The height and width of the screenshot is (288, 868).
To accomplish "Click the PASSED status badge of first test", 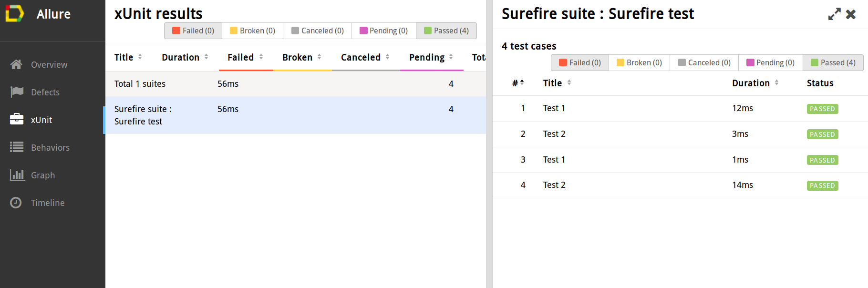I will 822,109.
